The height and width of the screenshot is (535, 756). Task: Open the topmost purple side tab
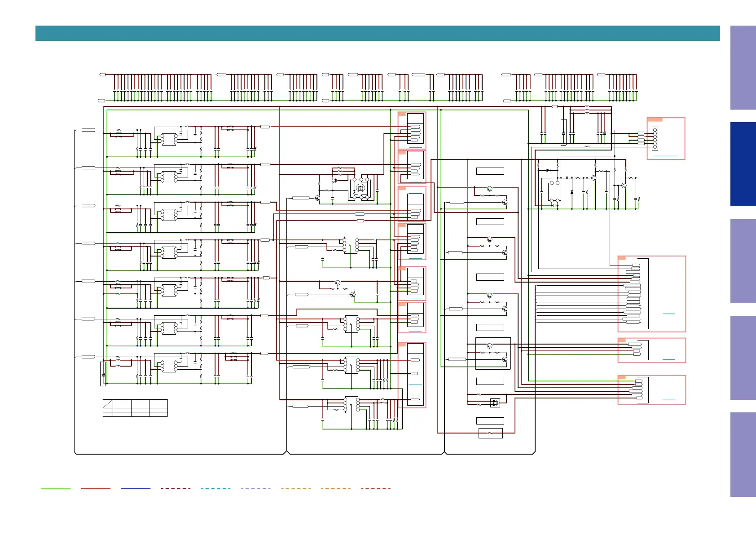[x=743, y=67]
